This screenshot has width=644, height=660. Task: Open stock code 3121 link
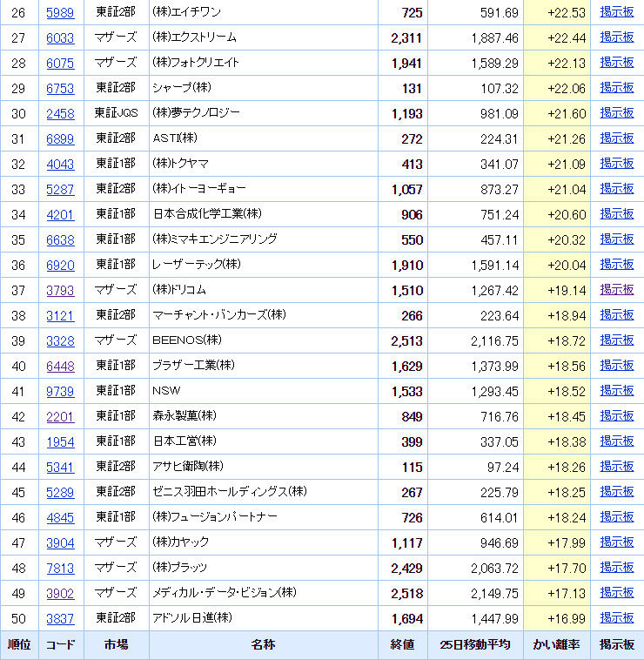(60, 316)
